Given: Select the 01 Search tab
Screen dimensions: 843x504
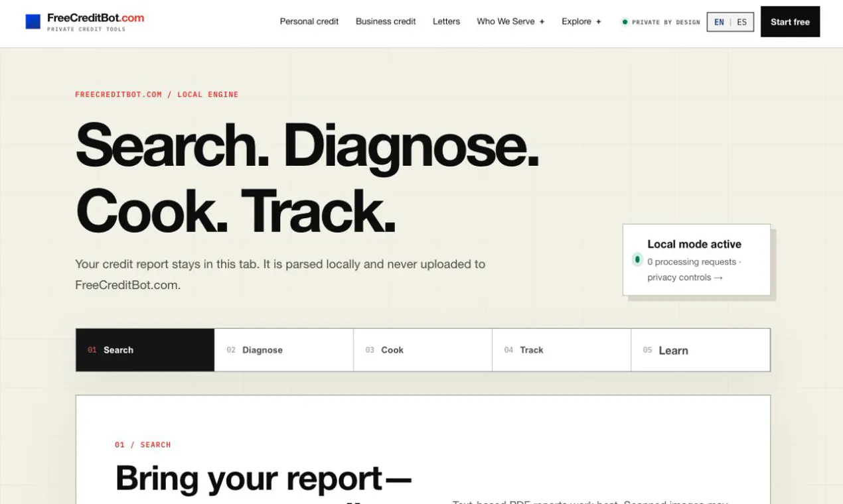Looking at the screenshot, I should click(x=145, y=350).
